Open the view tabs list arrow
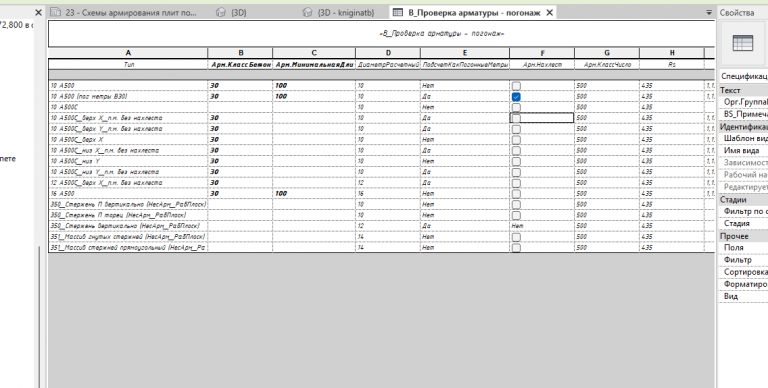This screenshot has height=388, width=768. pyautogui.click(x=709, y=13)
